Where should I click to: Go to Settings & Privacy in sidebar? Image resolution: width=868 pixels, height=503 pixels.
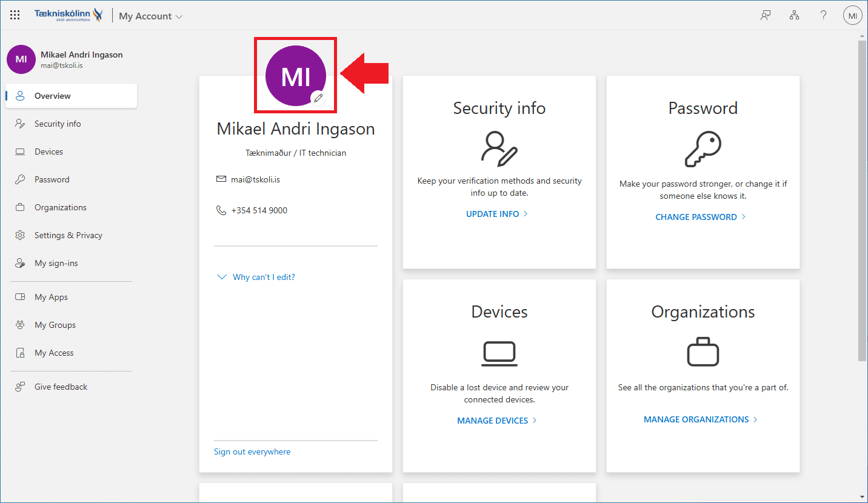68,235
